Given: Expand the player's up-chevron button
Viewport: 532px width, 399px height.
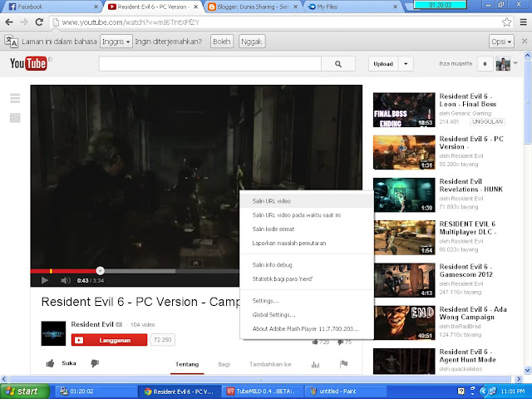Looking at the screenshot, I should 196,263.
